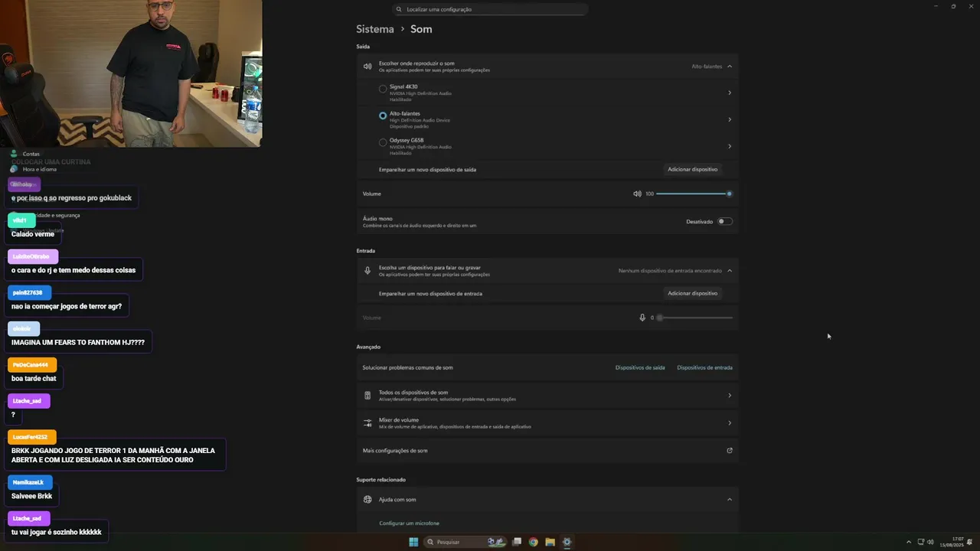Click the 'Emparelhar um novo dispositivo de entrada' text

coord(430,293)
